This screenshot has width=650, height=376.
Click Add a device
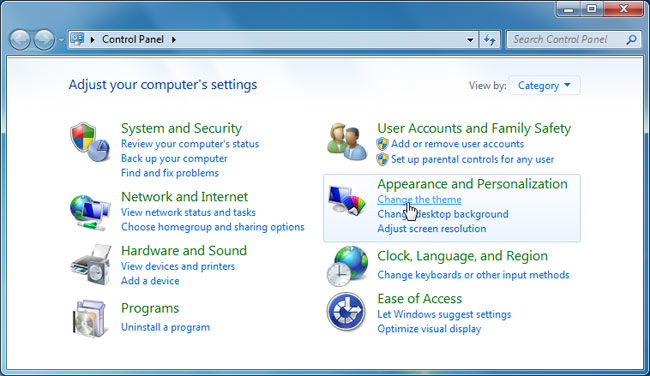point(150,281)
